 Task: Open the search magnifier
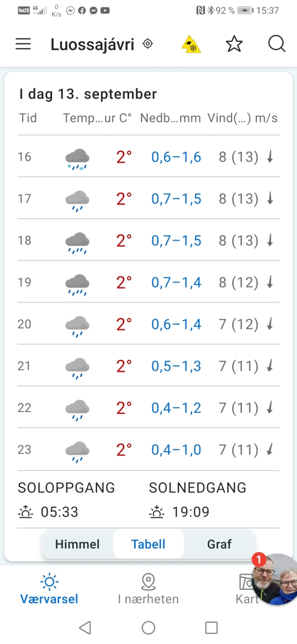coord(277,44)
